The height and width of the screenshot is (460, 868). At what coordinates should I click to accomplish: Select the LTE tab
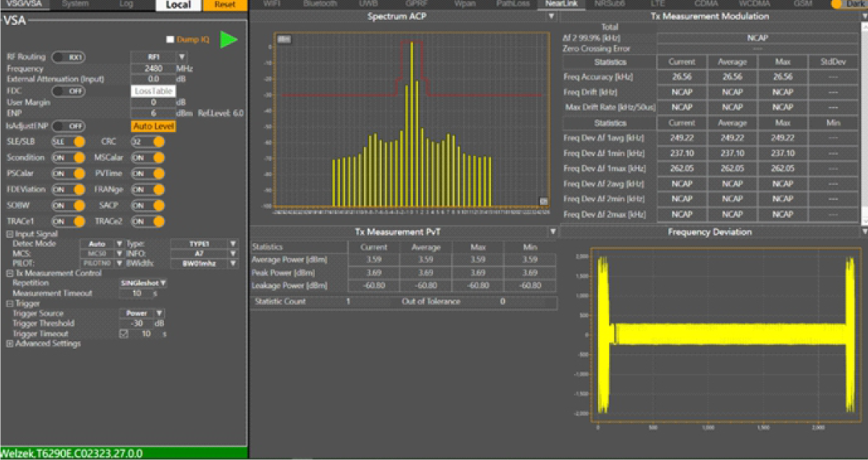657,4
